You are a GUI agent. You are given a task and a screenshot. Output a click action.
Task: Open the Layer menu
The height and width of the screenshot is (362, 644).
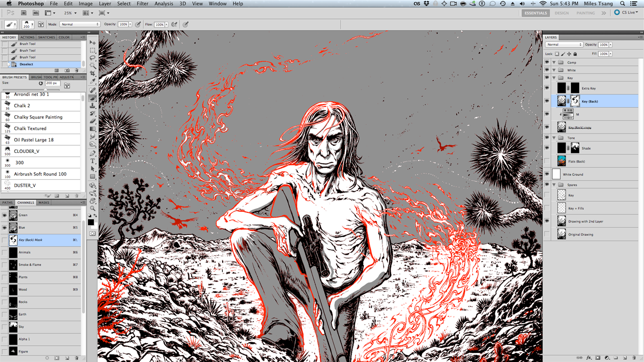tap(105, 4)
